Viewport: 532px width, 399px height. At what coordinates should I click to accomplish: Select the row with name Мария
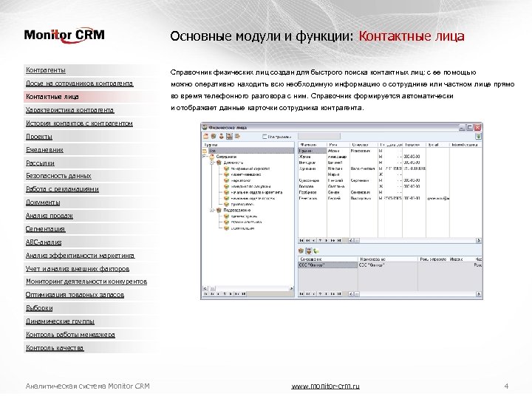pyautogui.click(x=390, y=174)
